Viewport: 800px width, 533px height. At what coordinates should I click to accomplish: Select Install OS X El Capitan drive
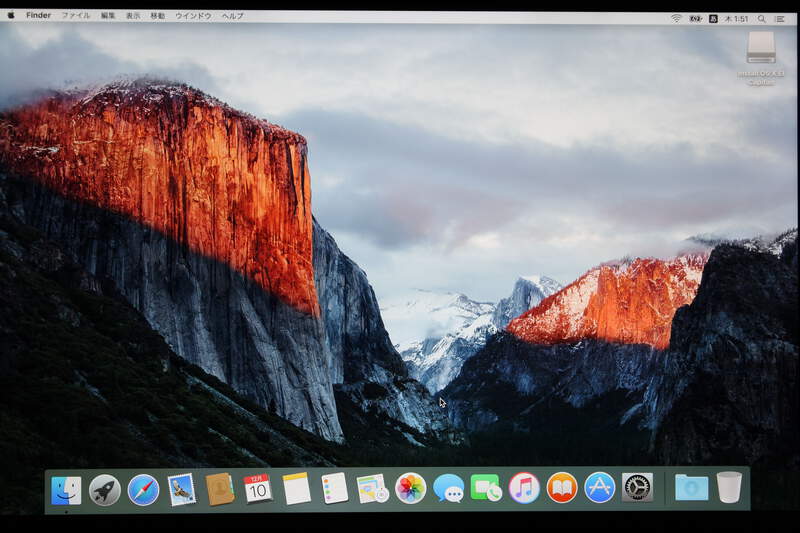point(761,50)
